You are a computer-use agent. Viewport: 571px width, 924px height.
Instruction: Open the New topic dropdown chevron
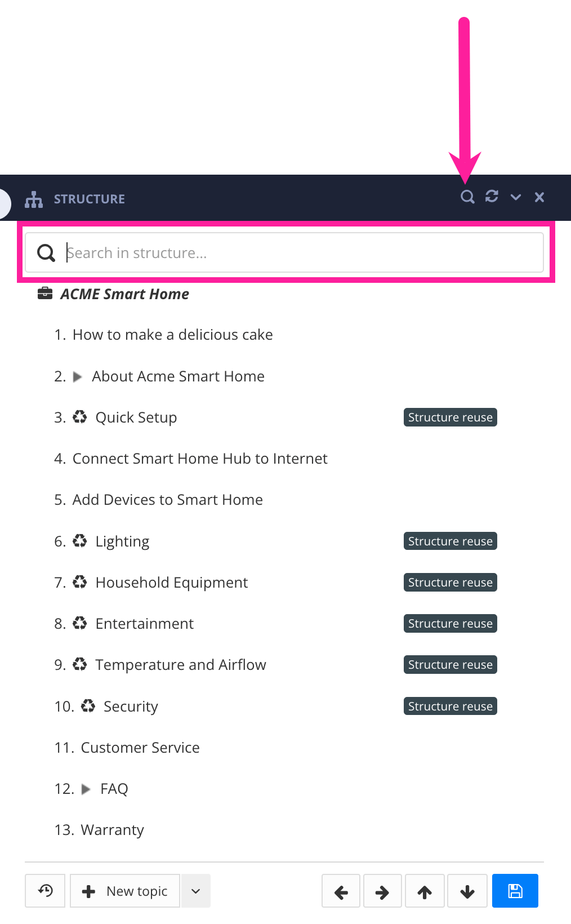195,890
